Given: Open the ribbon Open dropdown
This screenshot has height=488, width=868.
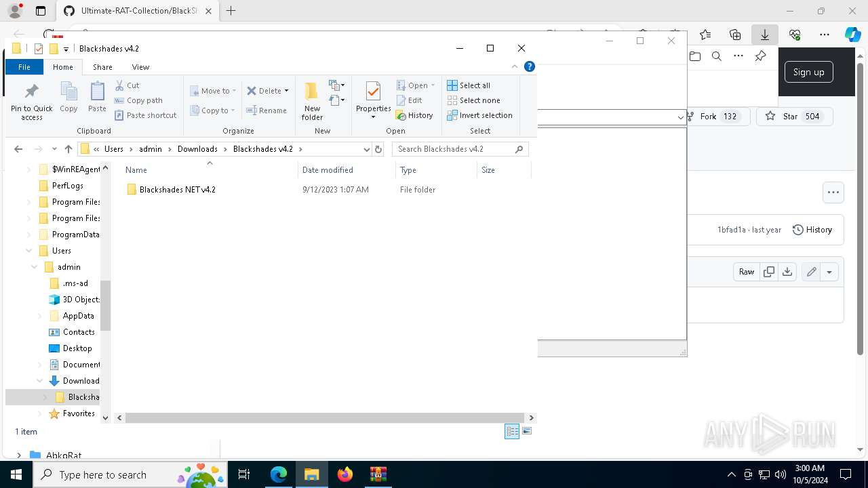Looking at the screenshot, I should pos(416,85).
